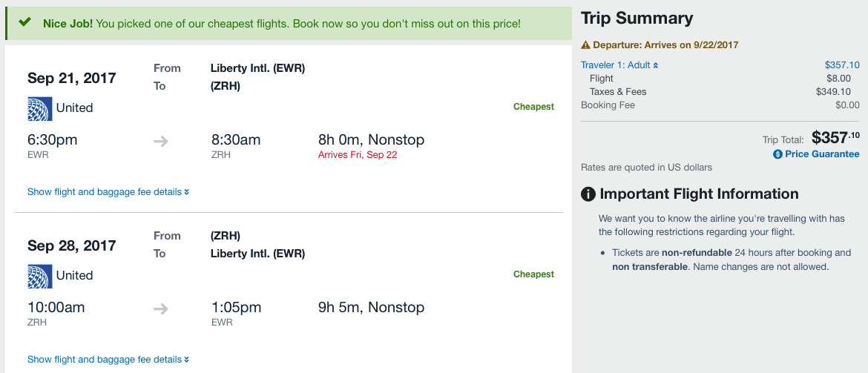
Task: Click the Sep 21, 2017 departure date
Action: tap(72, 78)
